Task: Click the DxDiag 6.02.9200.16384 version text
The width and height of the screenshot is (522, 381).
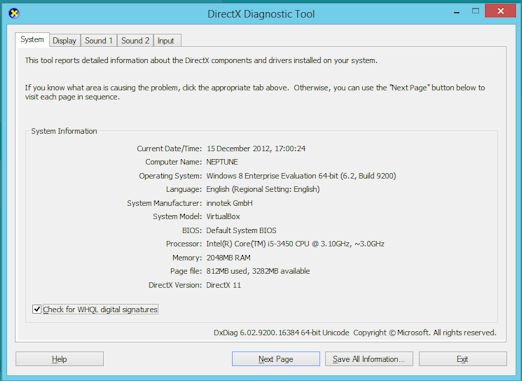Action: coord(281,333)
